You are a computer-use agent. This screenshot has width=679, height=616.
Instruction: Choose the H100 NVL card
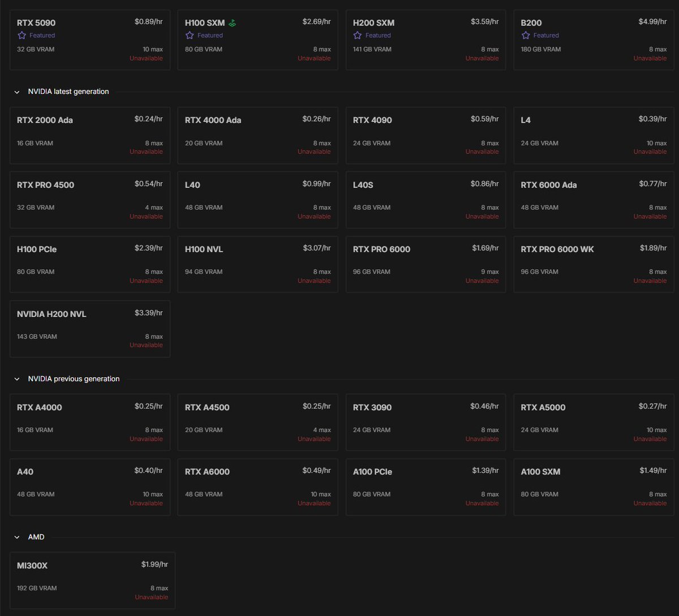point(258,264)
